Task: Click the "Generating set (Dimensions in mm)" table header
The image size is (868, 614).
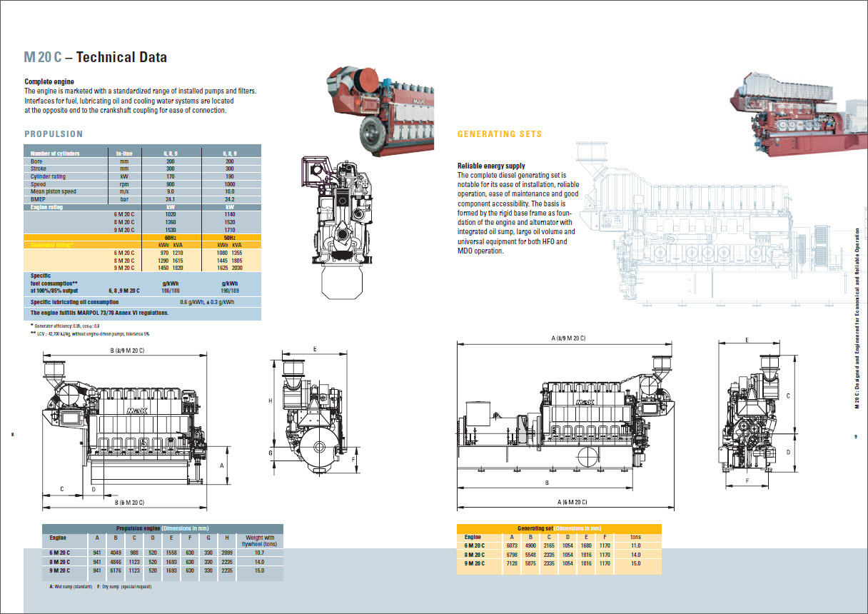Action: click(559, 528)
